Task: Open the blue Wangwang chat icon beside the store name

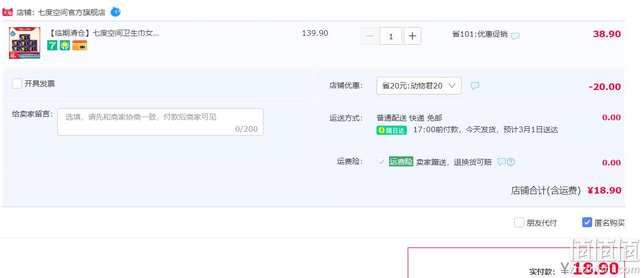Action: [115, 12]
